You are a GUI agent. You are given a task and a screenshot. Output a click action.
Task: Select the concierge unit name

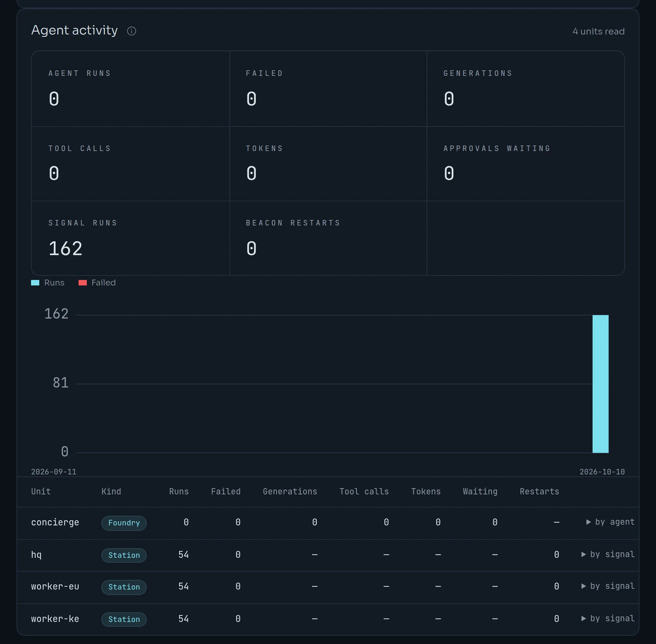click(55, 523)
